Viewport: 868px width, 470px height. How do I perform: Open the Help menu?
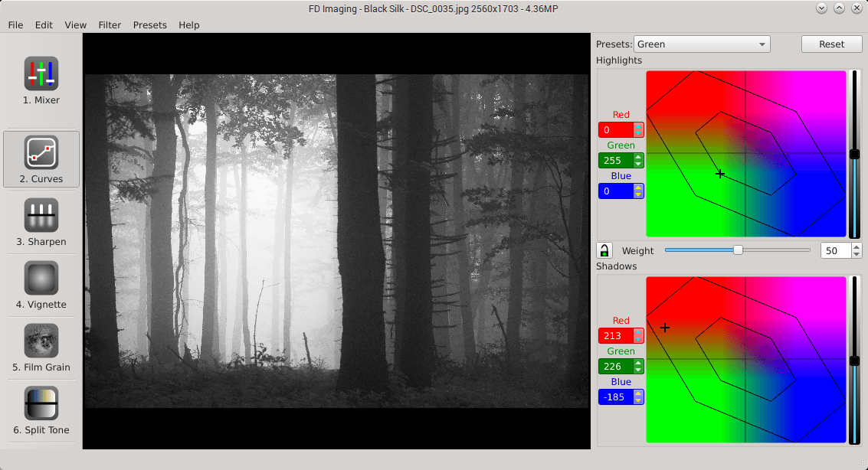(x=188, y=25)
